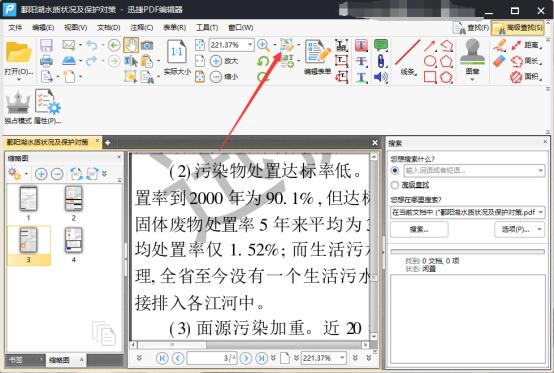Go to the next page
554x373 pixels.
pos(246,358)
